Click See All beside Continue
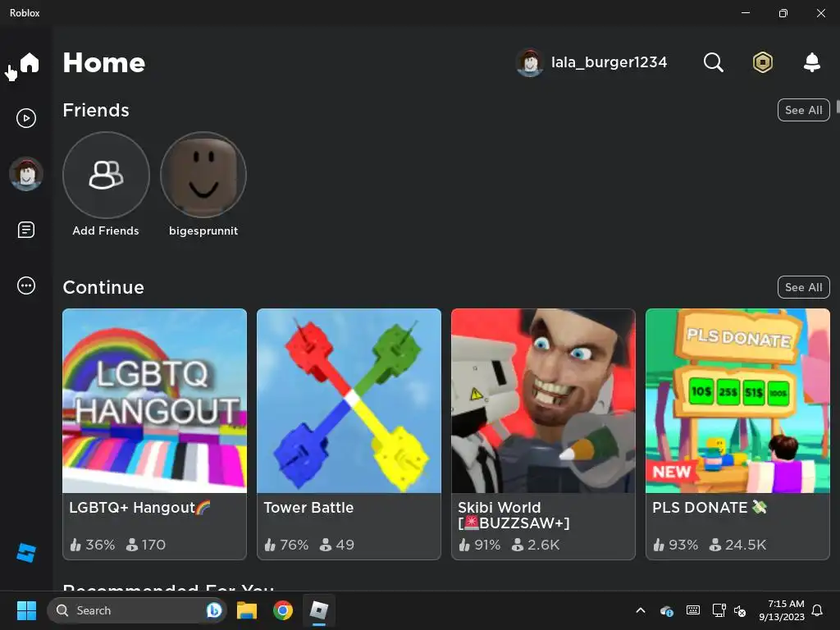This screenshot has height=630, width=840. pyautogui.click(x=804, y=288)
